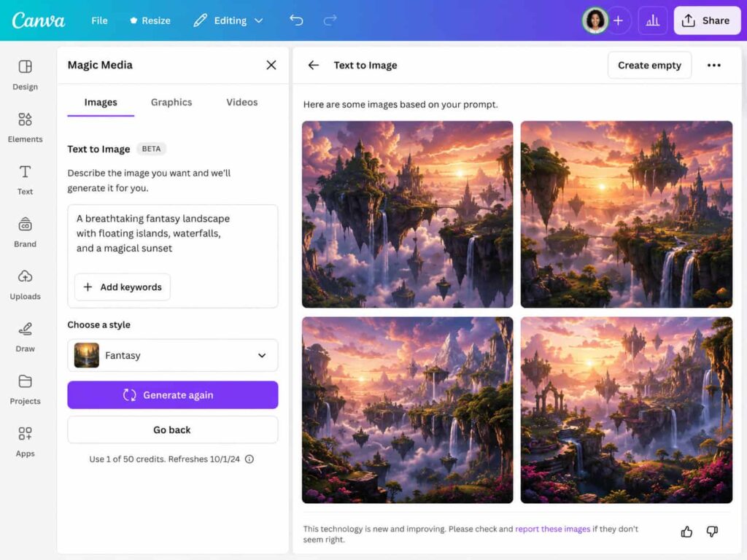Image resolution: width=747 pixels, height=560 pixels.
Task: Give thumbs up feedback
Action: [x=686, y=532]
